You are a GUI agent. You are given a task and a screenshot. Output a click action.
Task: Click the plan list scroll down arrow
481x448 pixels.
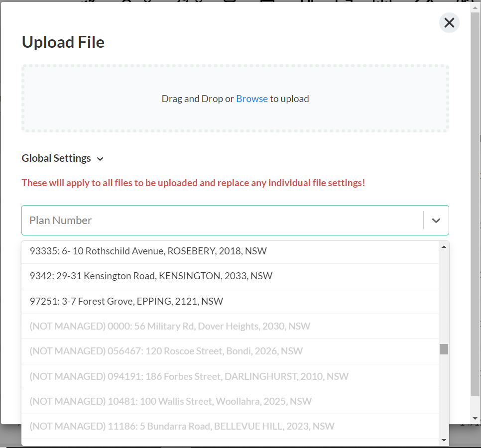pos(444,440)
